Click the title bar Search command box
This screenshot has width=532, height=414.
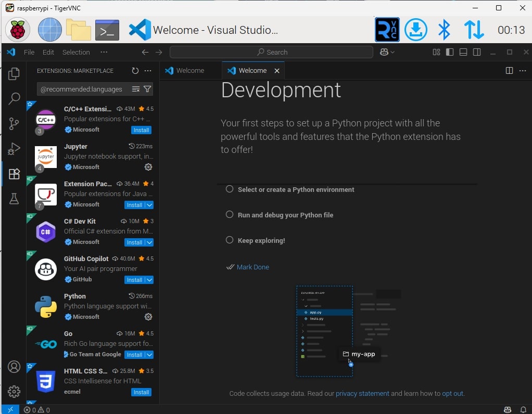coord(271,52)
